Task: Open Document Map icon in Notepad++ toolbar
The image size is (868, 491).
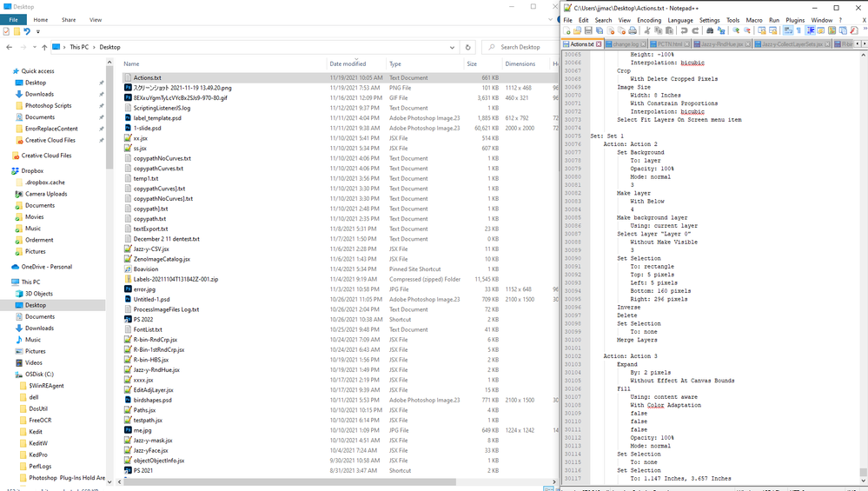Action: (832, 30)
